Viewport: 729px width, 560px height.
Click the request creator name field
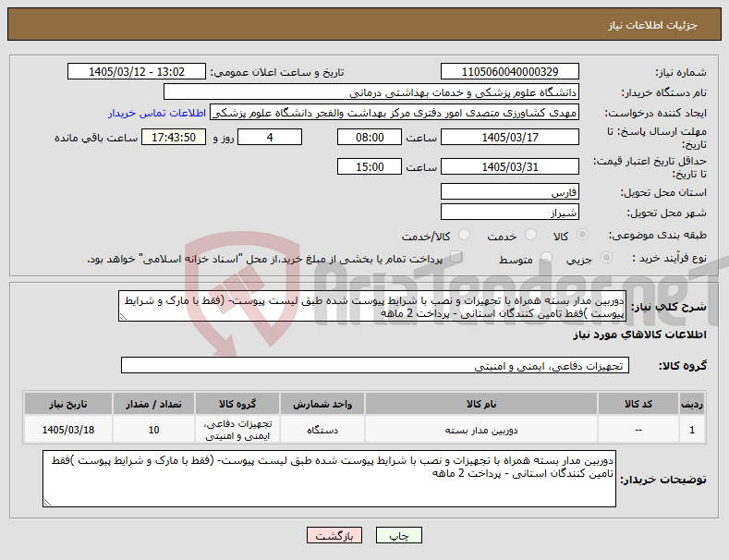click(x=395, y=113)
